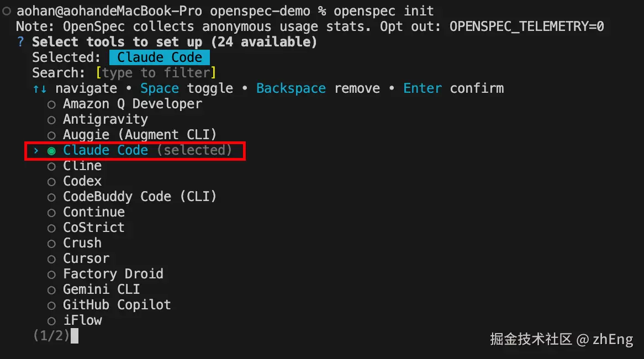Click the (1/2) page indicator
644x359 pixels.
point(51,336)
